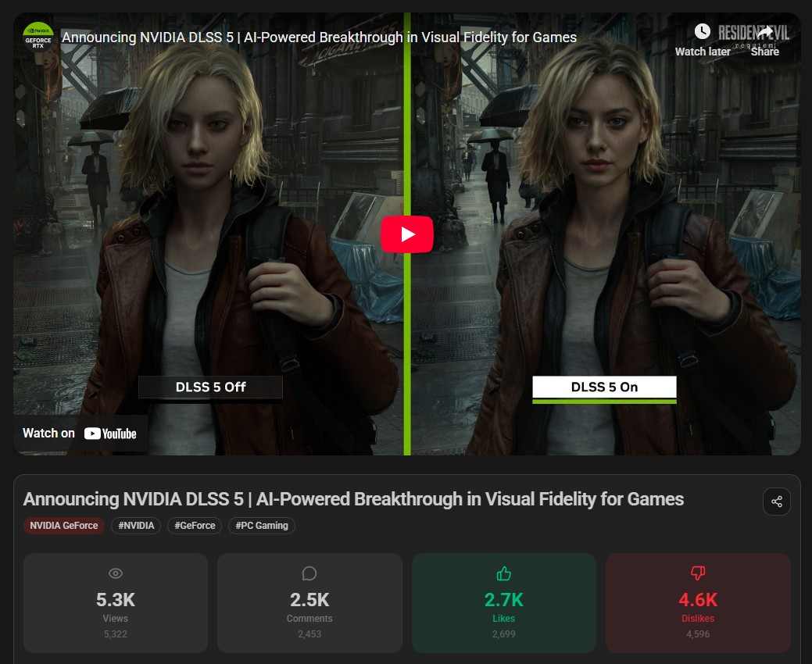Image resolution: width=812 pixels, height=664 pixels.
Task: Click the exact count 4,596
Action: (698, 634)
